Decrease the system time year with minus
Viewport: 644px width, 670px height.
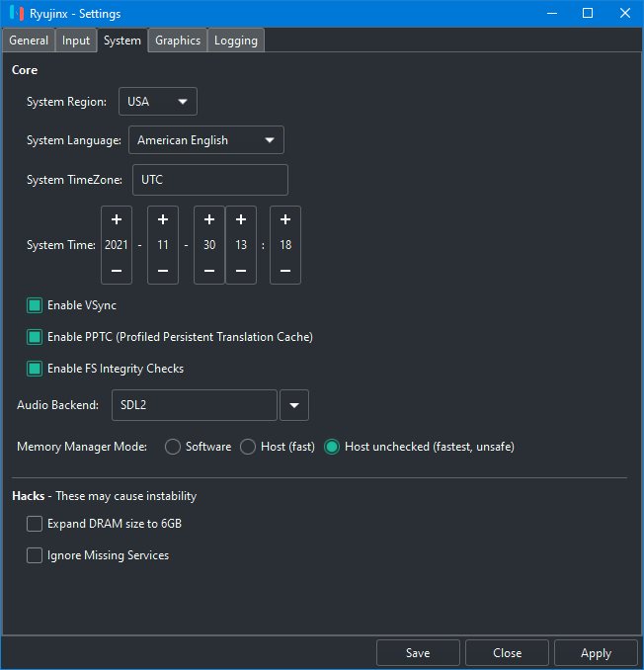(x=117, y=271)
